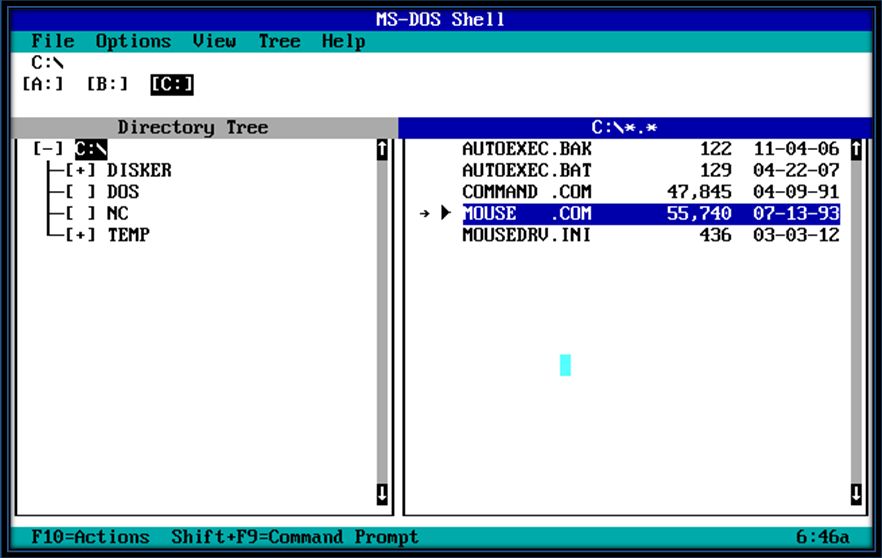Click date 03-03-12 of MOUSEDRV.INI
882x558 pixels.
click(x=796, y=235)
